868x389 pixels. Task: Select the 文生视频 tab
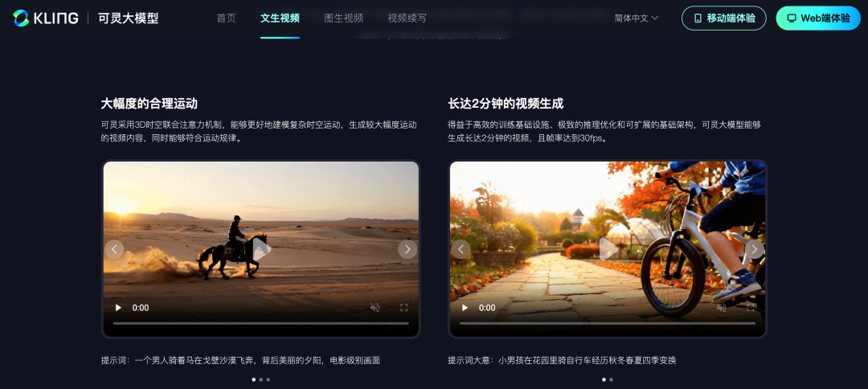click(x=280, y=18)
